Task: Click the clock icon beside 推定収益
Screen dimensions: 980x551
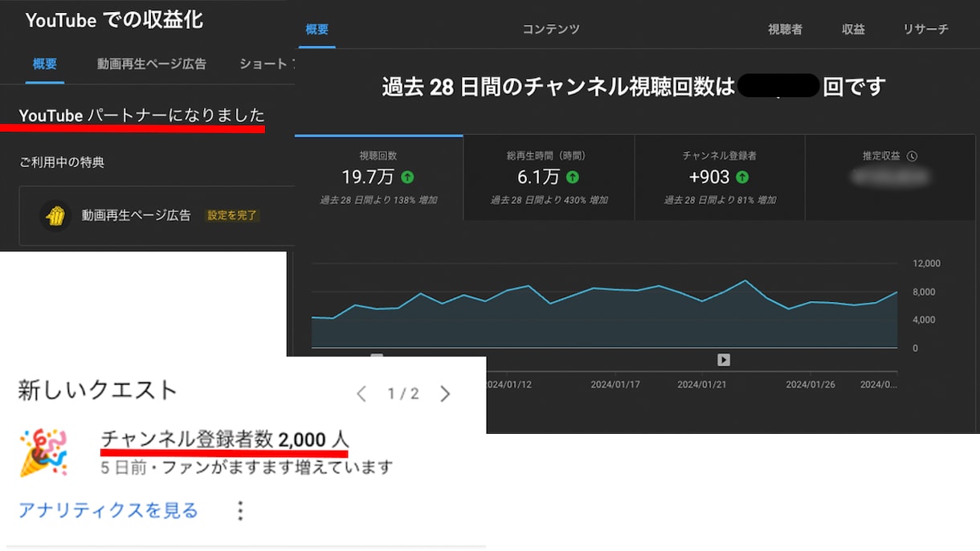Action: click(x=912, y=157)
